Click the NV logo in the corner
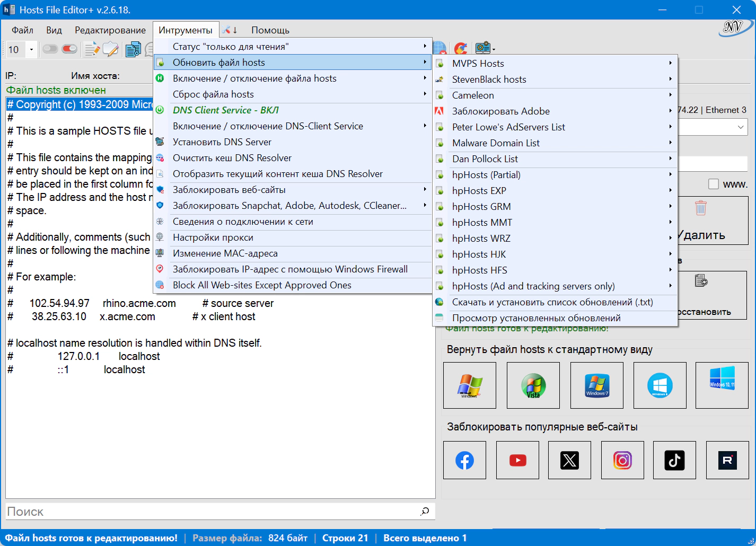 [x=735, y=28]
